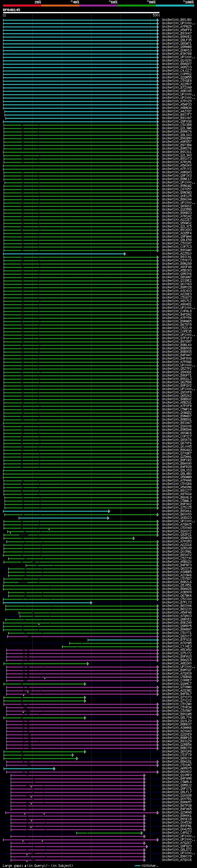The height and width of the screenshot is (868, 197).
Task: Open hit UniRef100_B9IK47
Action: pos(177,33)
